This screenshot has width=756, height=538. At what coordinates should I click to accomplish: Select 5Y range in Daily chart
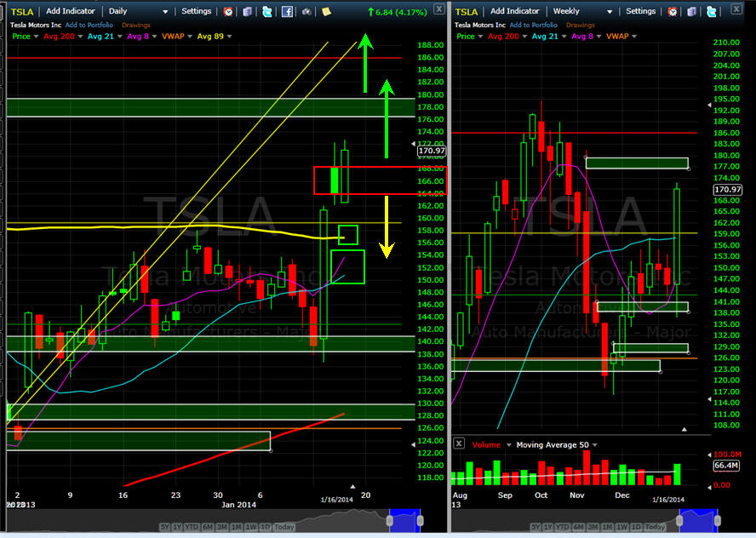(x=164, y=527)
